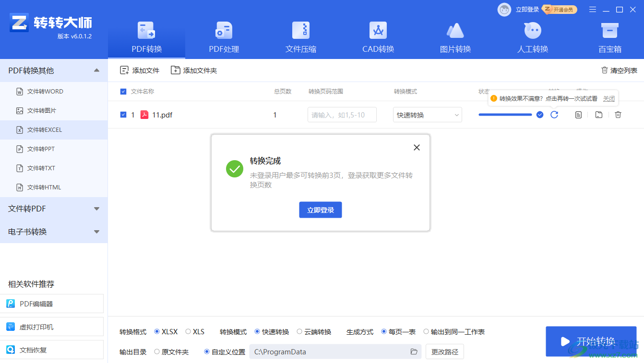Screen dimensions: 644x363
Task: Select the XLS format radio button
Action: 188,331
